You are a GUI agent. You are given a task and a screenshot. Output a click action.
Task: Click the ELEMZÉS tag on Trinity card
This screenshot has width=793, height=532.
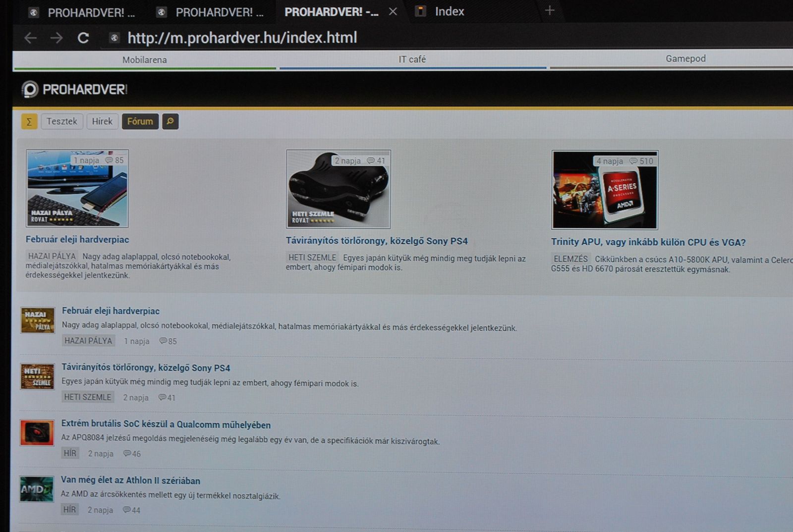(x=570, y=259)
